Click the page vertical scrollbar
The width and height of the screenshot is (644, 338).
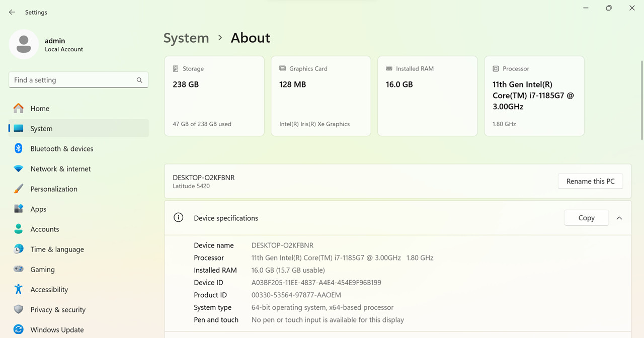(641, 101)
